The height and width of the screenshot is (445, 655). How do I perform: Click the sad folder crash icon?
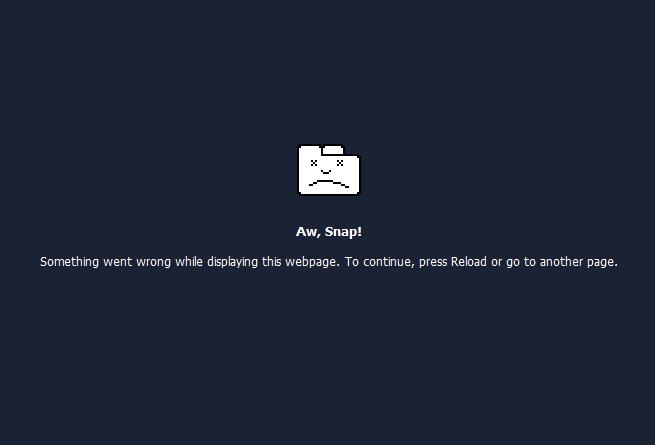coord(329,170)
